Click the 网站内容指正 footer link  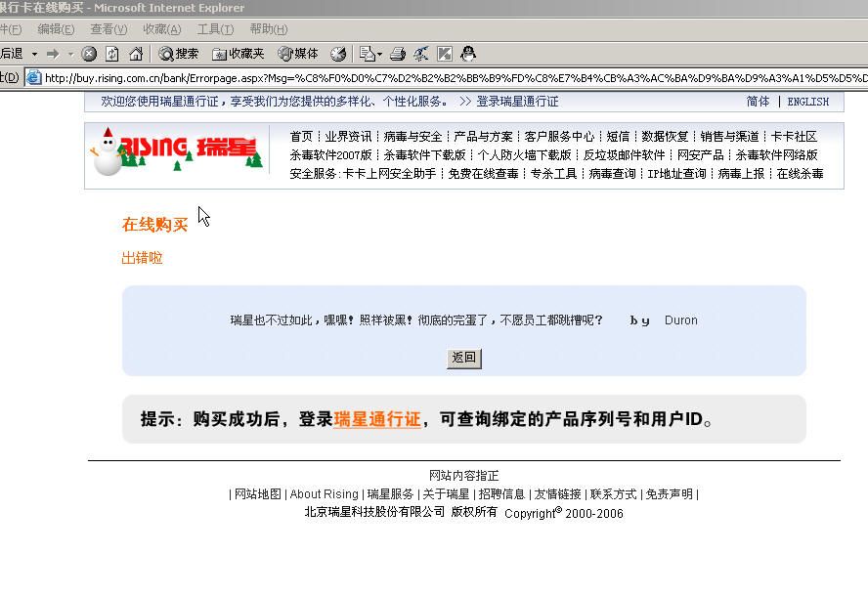click(x=464, y=476)
